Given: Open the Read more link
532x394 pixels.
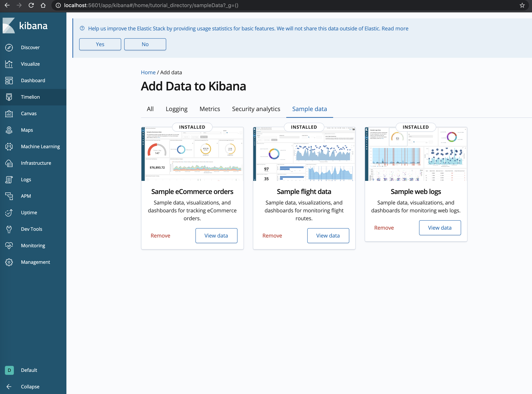Looking at the screenshot, I should coord(395,28).
